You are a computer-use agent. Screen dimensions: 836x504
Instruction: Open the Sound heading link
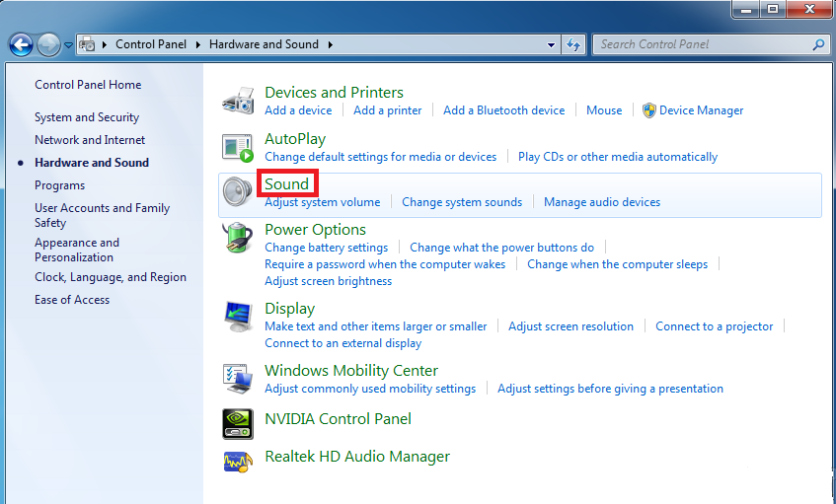(x=287, y=183)
